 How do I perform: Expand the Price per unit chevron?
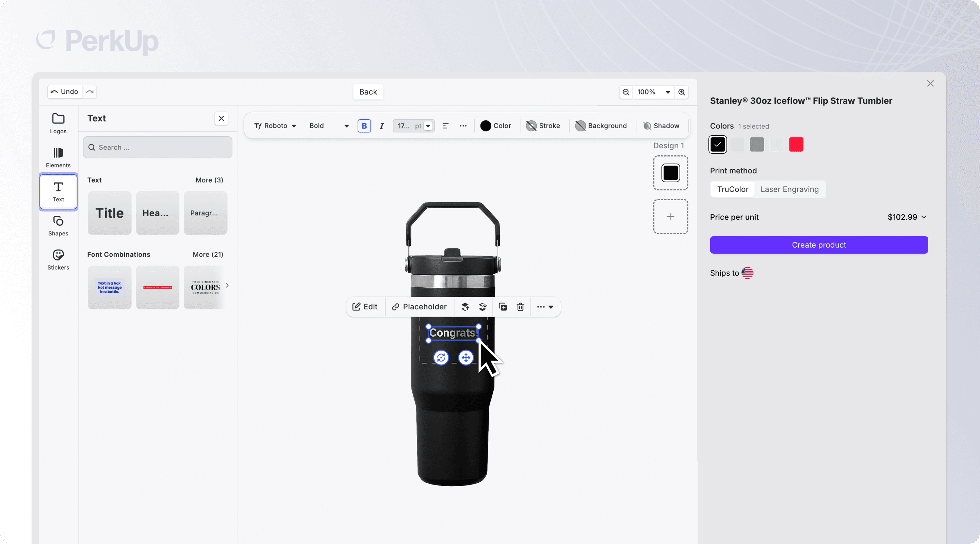point(924,217)
